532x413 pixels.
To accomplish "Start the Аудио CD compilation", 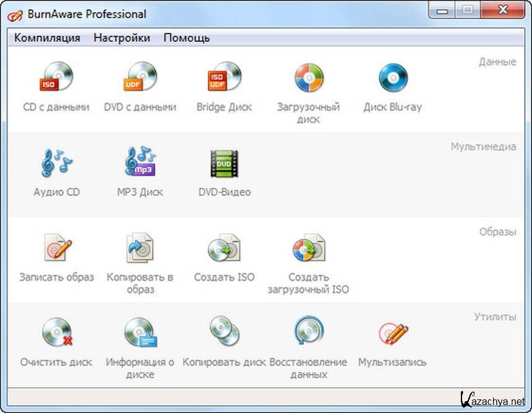I will [x=56, y=164].
